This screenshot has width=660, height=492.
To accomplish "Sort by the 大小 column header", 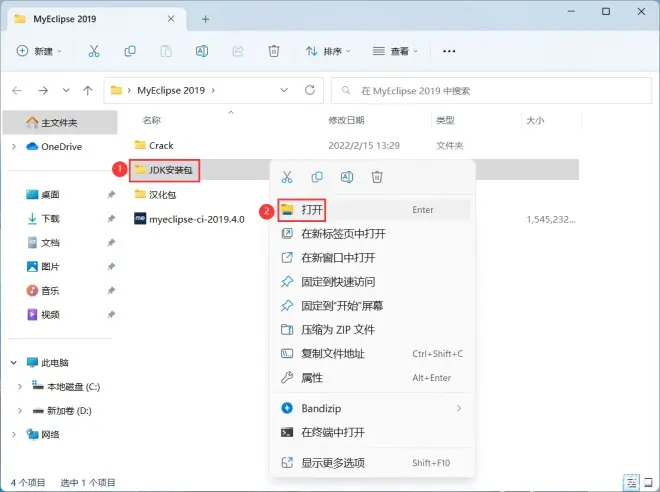I will pyautogui.click(x=535, y=120).
